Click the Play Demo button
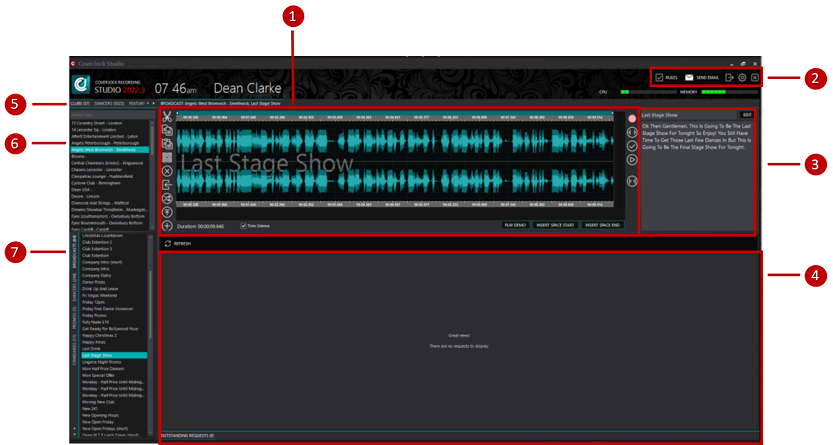 pyautogui.click(x=515, y=226)
